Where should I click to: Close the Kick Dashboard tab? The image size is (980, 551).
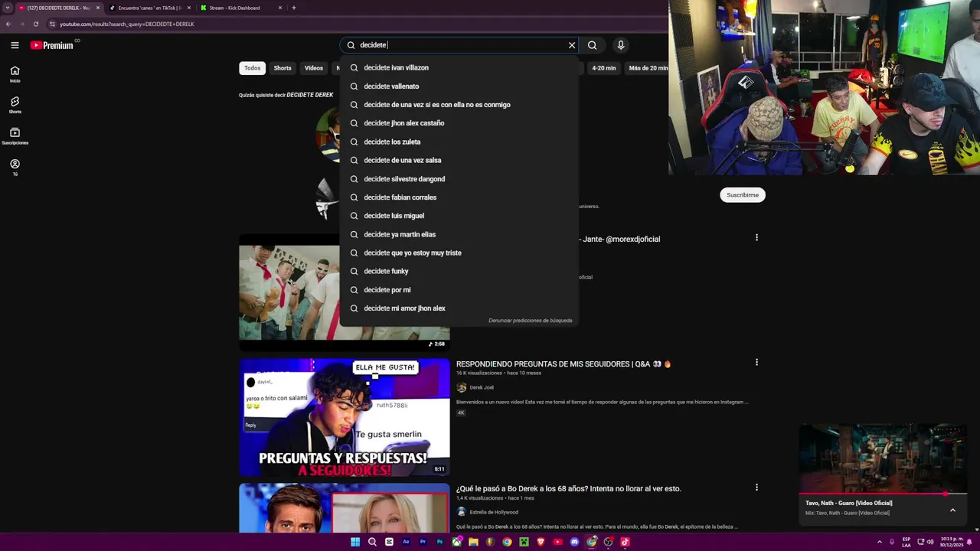280,8
